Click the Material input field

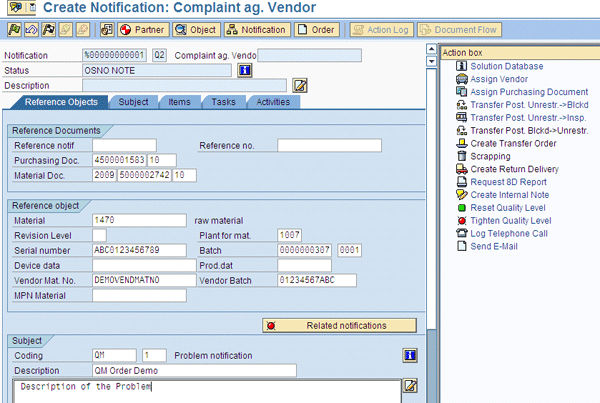pos(139,220)
